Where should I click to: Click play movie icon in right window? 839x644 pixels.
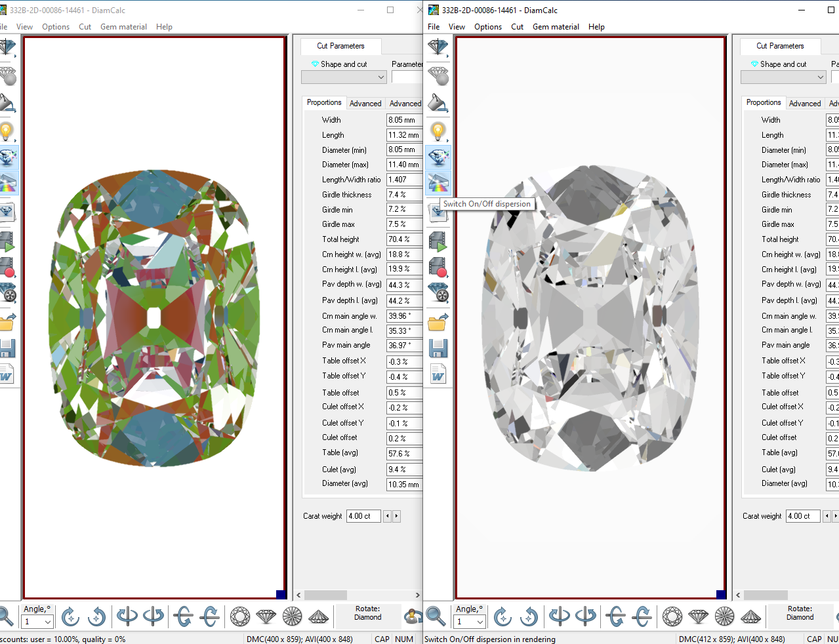click(438, 241)
